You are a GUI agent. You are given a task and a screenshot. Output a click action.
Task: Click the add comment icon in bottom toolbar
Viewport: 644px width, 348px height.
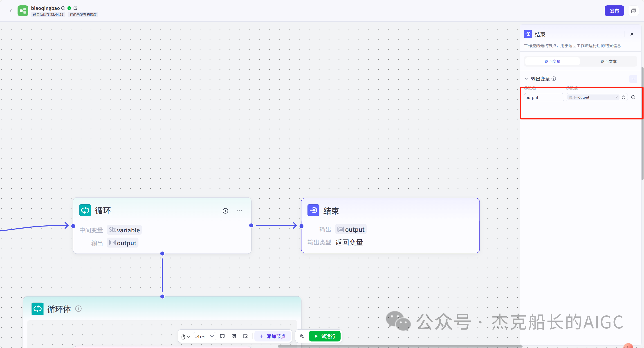point(222,336)
